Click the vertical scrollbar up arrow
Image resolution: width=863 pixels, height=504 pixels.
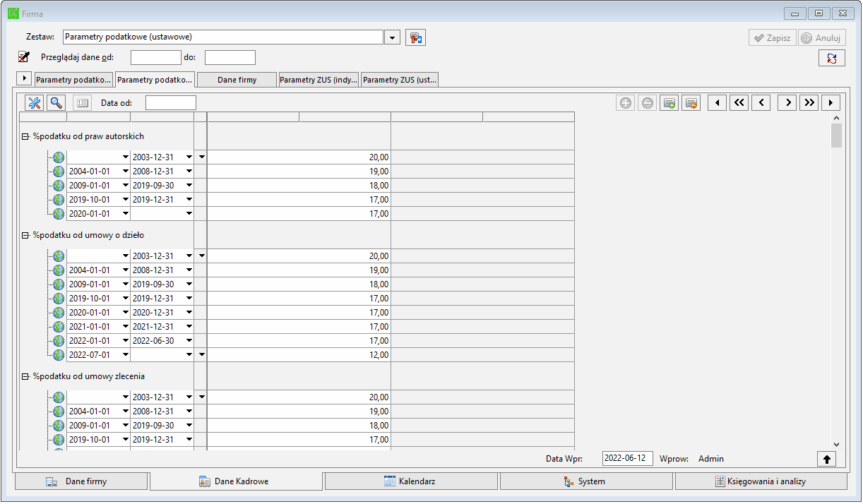(837, 118)
